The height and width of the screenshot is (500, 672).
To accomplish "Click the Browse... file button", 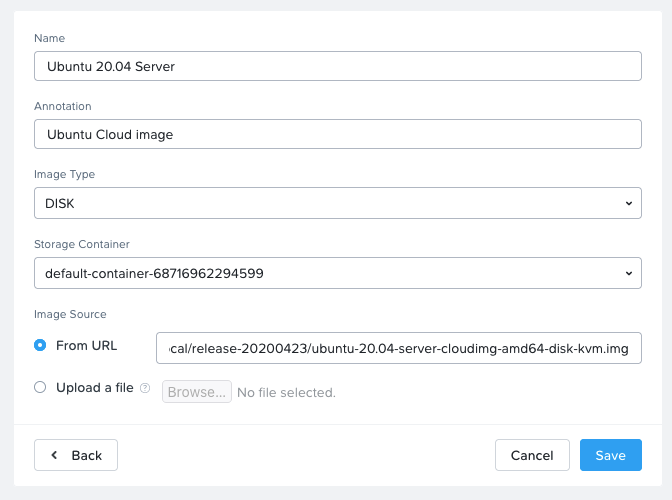I will tap(197, 392).
